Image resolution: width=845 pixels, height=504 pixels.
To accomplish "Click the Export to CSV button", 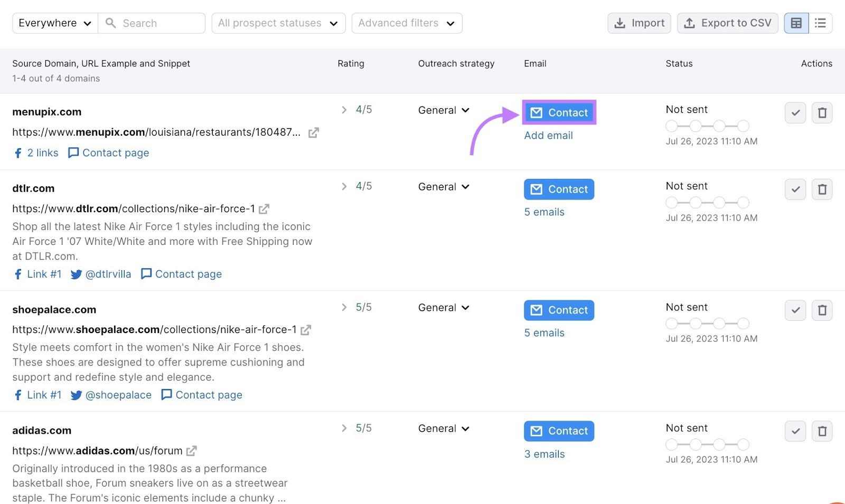I will tap(727, 23).
